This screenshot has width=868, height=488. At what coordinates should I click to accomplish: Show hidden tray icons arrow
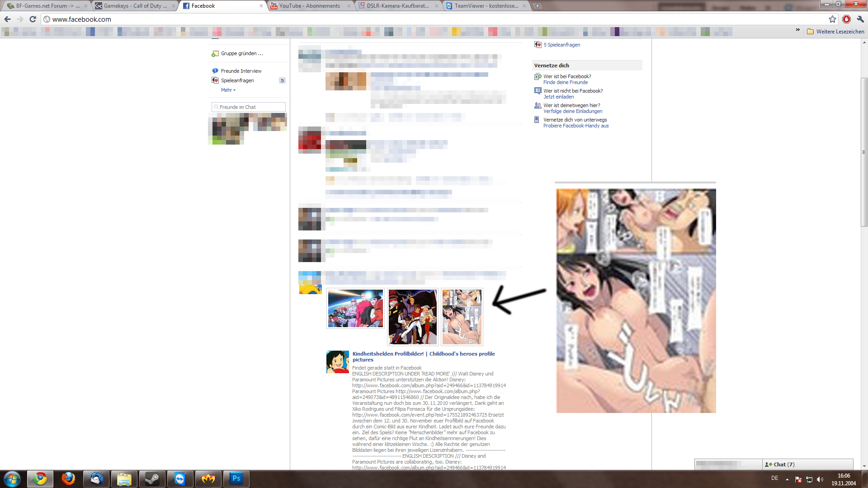point(787,479)
